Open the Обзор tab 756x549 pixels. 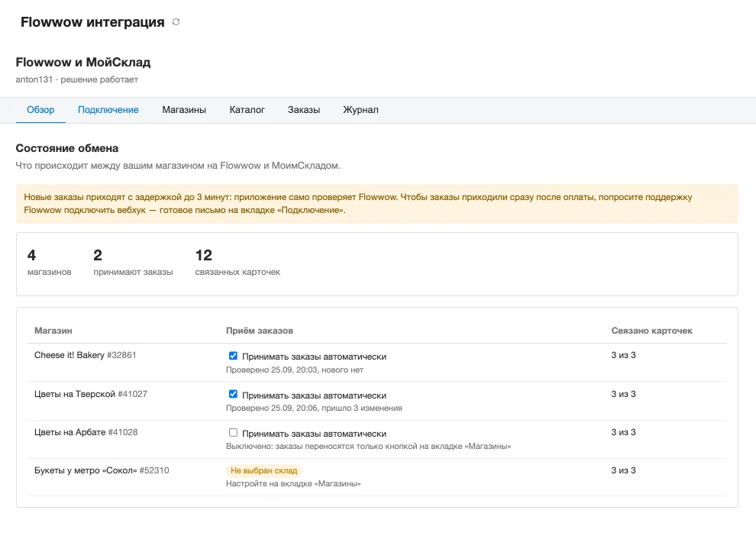click(40, 110)
